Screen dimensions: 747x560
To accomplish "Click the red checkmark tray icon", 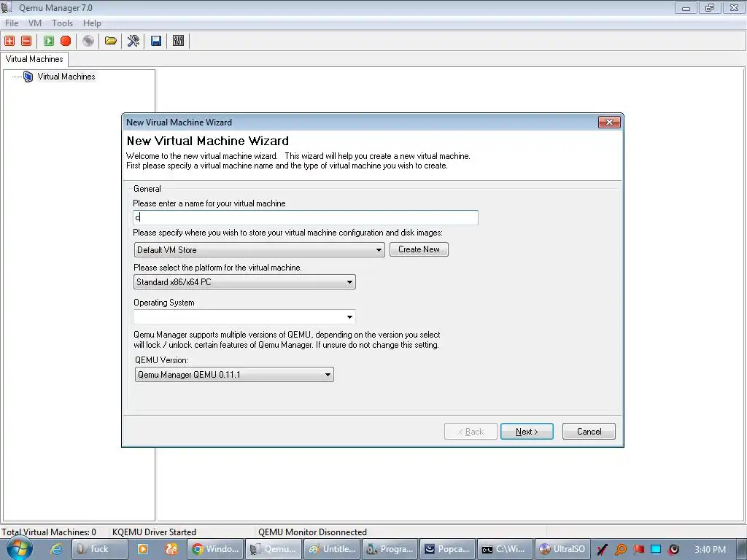I will (x=602, y=550).
